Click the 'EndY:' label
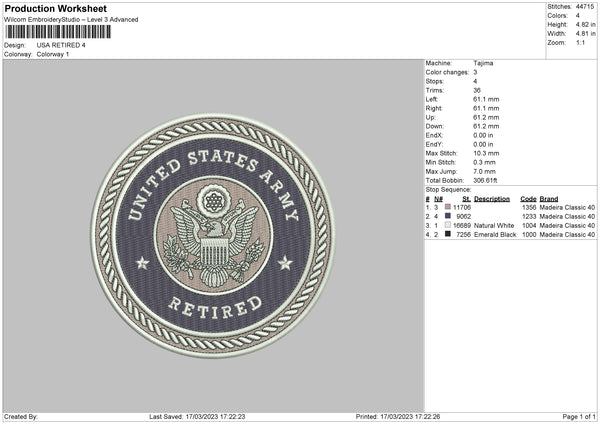The width and height of the screenshot is (600, 424). point(434,145)
